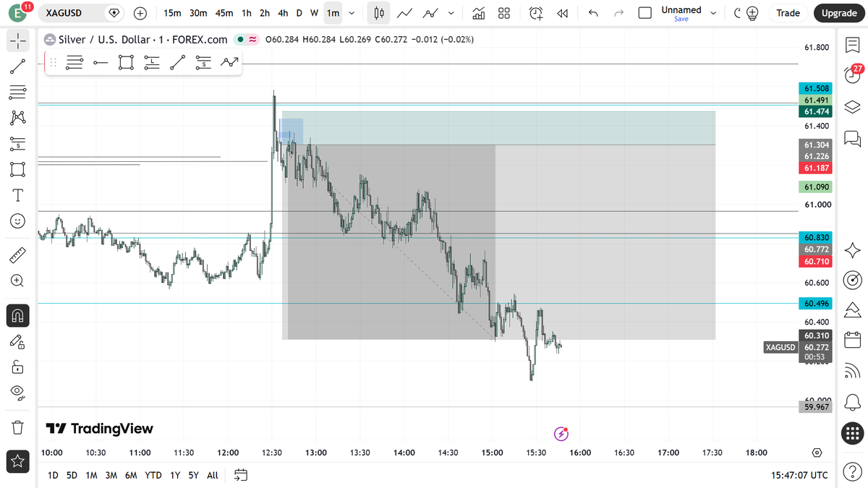Switch to the 15m interval
Viewport: 868px width, 488px height.
172,13
